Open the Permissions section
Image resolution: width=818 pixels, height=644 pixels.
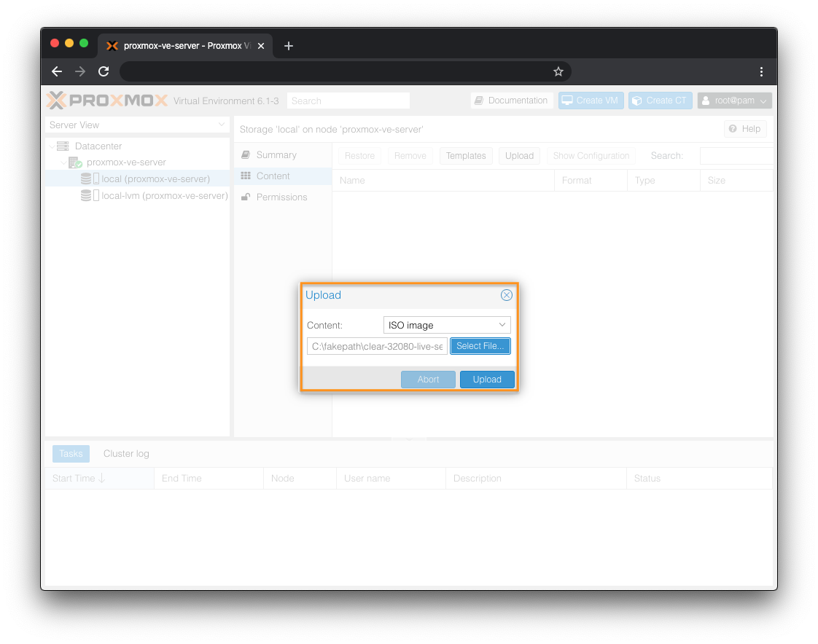point(283,197)
